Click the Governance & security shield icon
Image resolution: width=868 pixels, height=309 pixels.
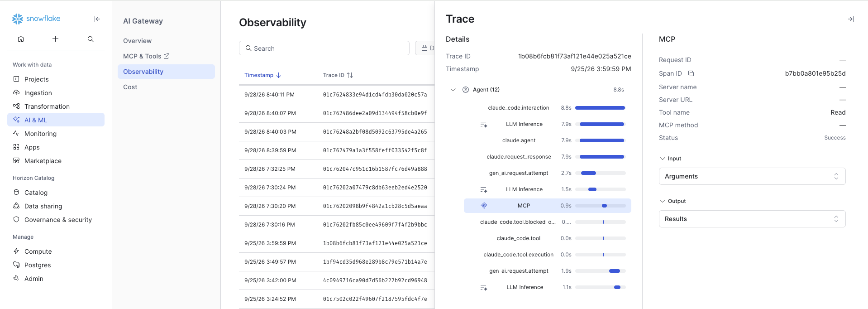point(16,219)
